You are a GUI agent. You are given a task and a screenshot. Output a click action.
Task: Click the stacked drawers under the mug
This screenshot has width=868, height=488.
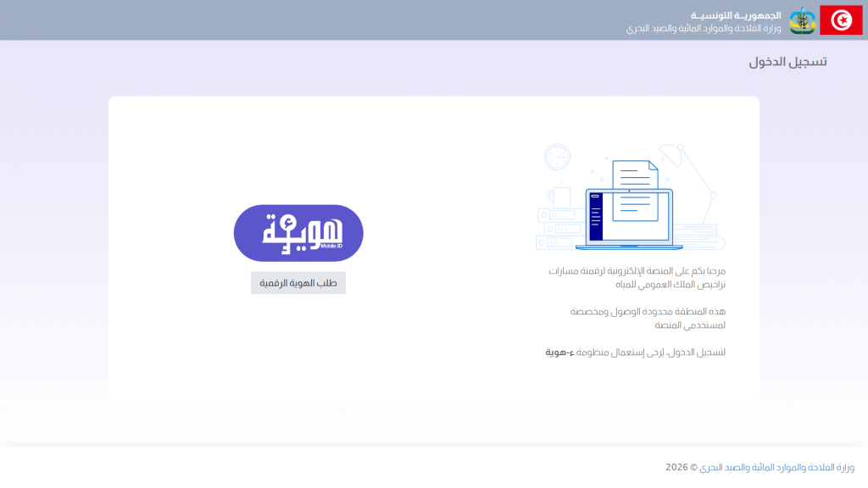(559, 227)
